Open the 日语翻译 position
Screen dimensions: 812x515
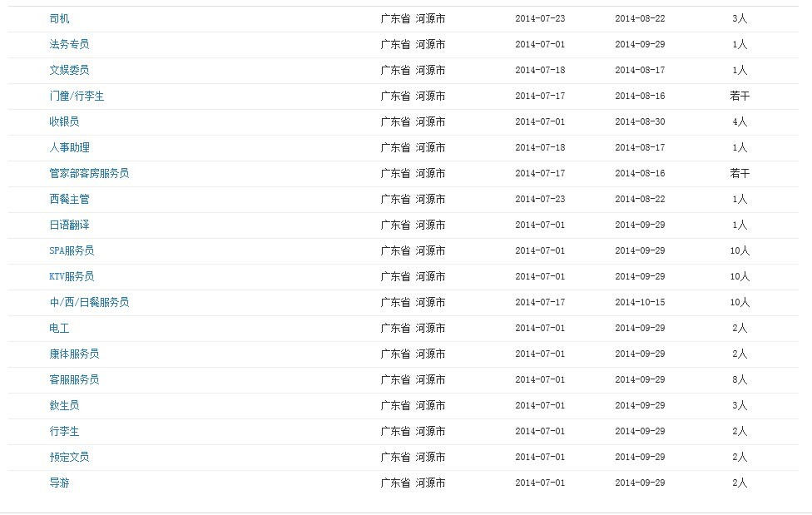[69, 225]
